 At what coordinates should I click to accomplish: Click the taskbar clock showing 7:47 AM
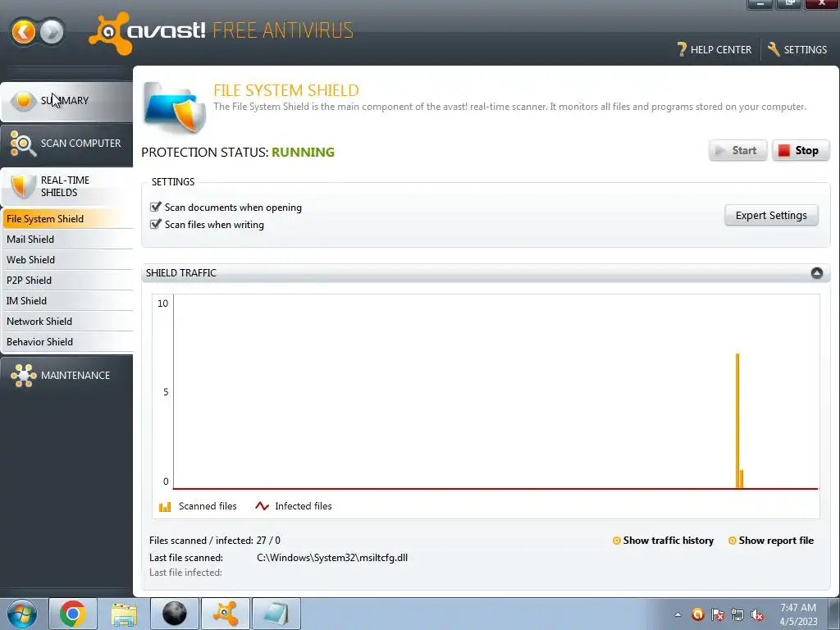[798, 614]
